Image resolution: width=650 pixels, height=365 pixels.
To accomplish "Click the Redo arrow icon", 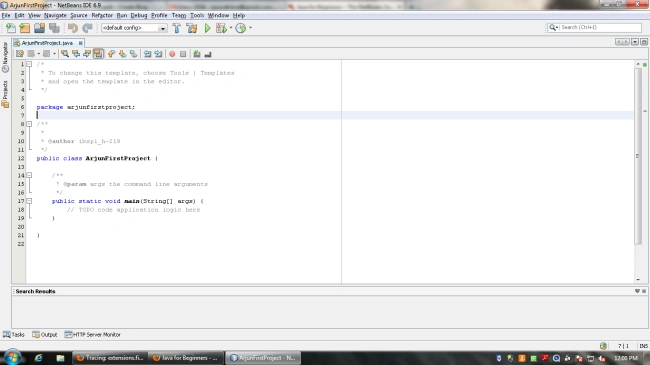I will tap(87, 28).
